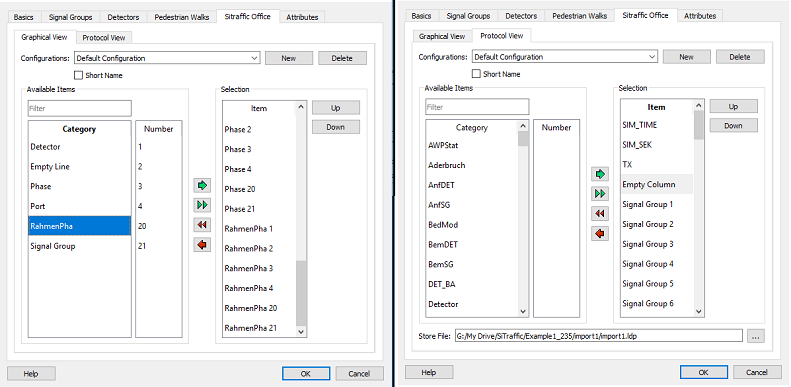The width and height of the screenshot is (791, 387).
Task: Click down arrow of left Selection list scrollbar
Action: [x=301, y=331]
